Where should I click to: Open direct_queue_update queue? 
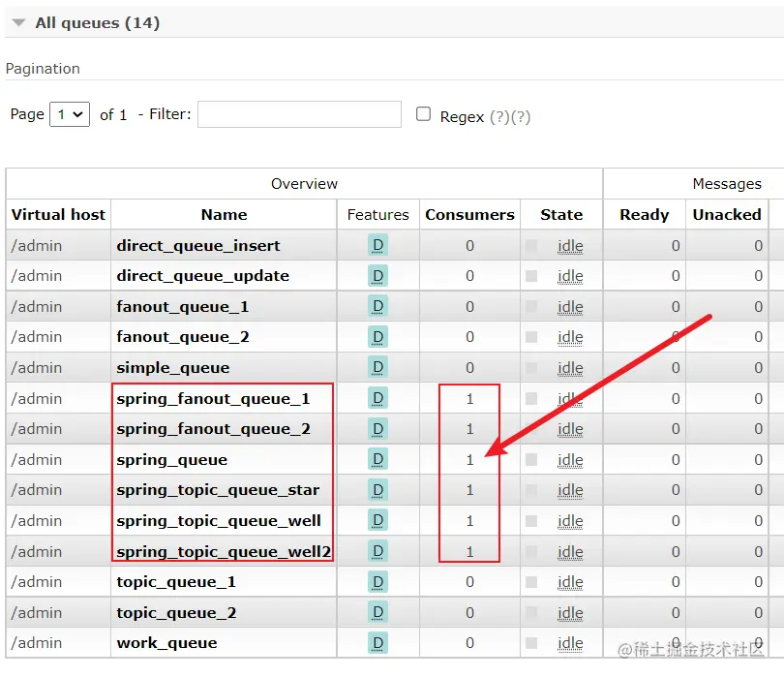[x=202, y=276]
